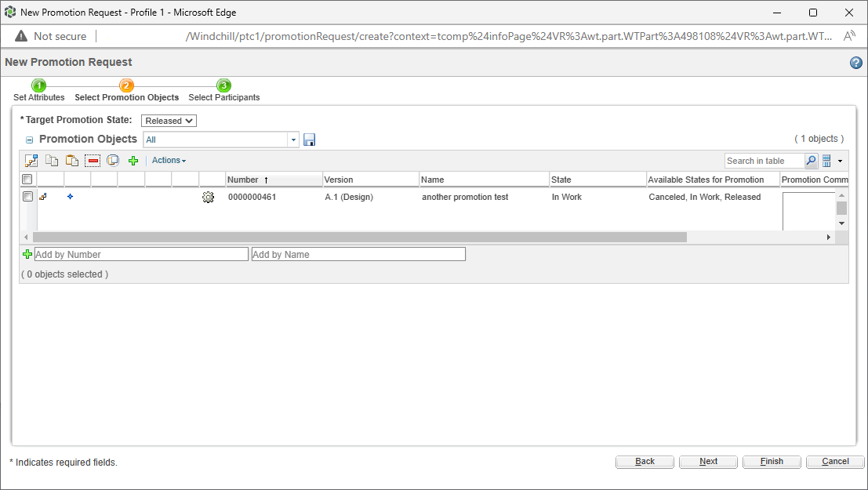This screenshot has width=868, height=490.
Task: Paste objects into the promotion table
Action: [71, 160]
